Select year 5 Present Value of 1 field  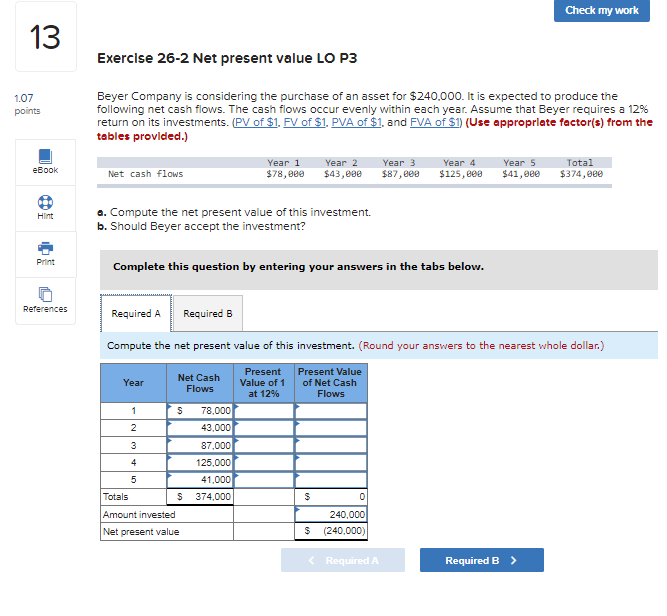(264, 480)
